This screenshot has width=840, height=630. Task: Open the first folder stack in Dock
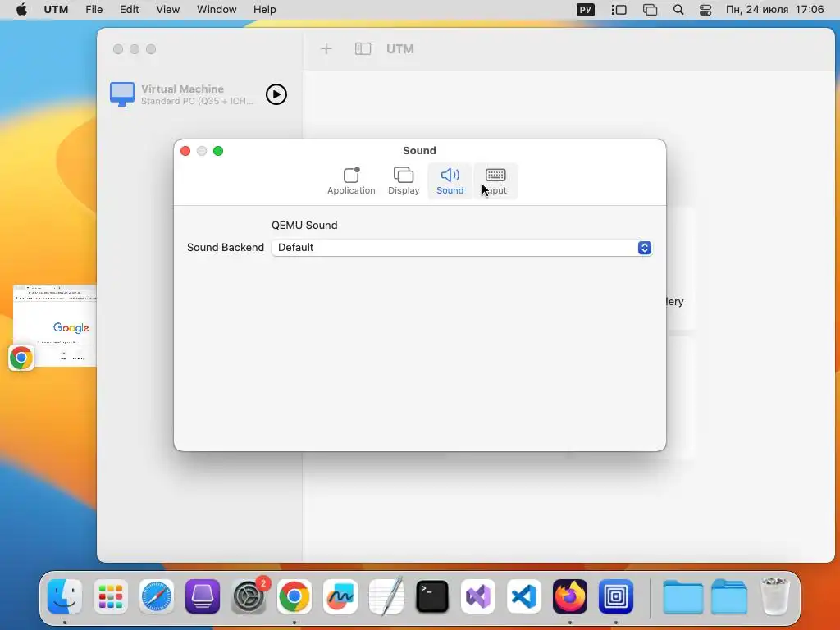pyautogui.click(x=683, y=596)
